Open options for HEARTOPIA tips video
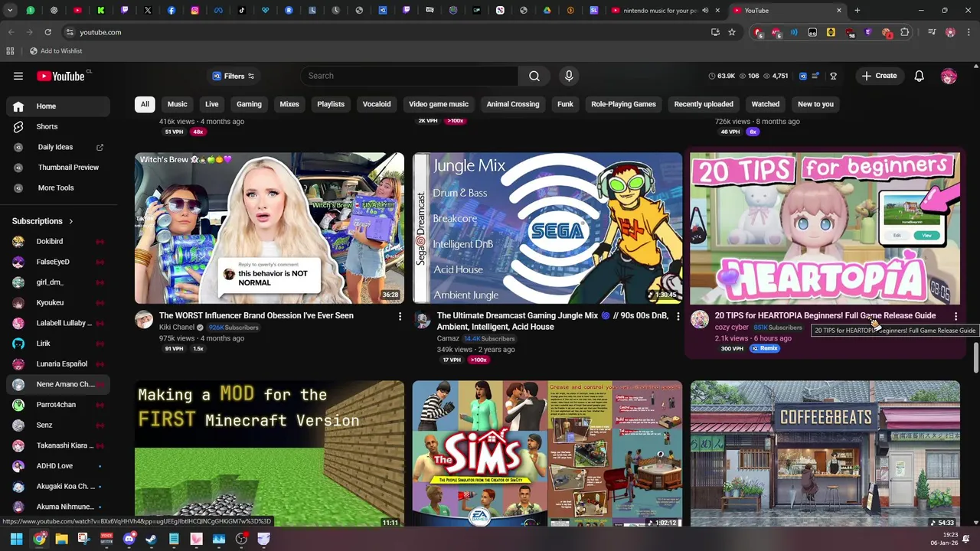The image size is (980, 551). 955,316
